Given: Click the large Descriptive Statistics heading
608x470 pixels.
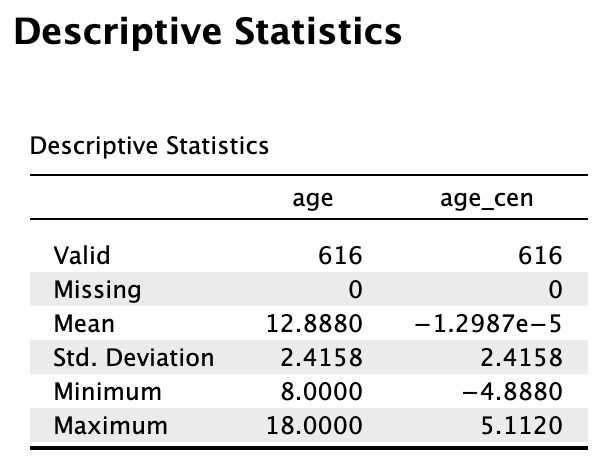Looking at the screenshot, I should coord(208,33).
